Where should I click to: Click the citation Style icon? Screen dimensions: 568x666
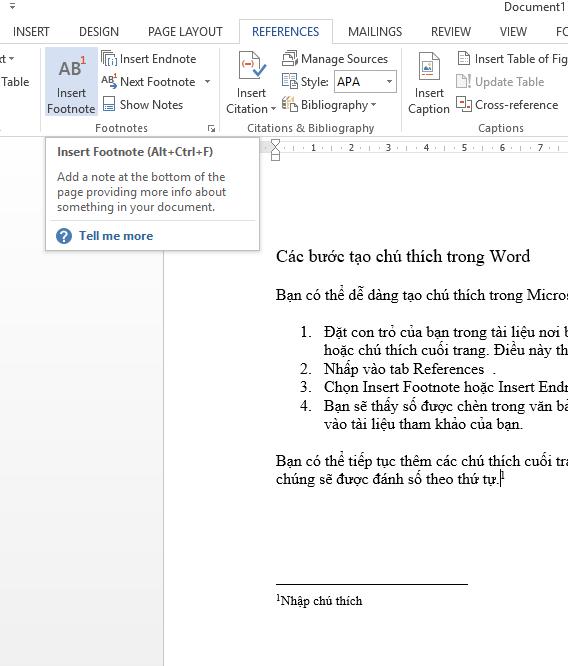pyautogui.click(x=290, y=81)
